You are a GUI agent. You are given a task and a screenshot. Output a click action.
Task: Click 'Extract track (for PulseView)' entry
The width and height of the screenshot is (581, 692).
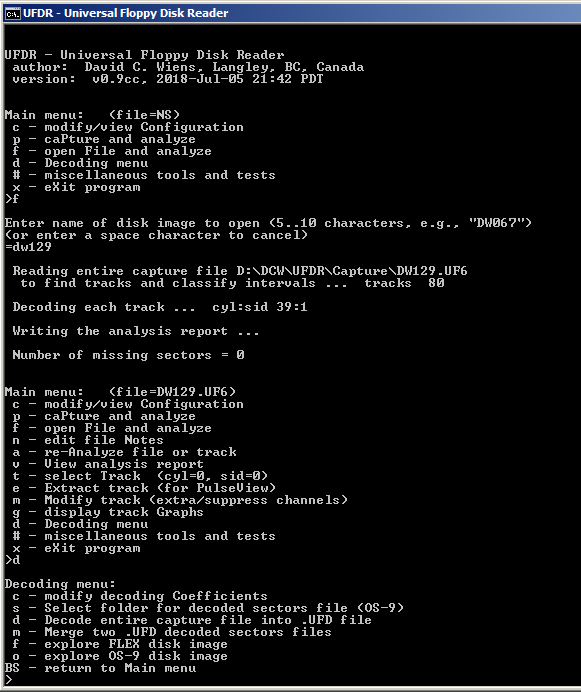pyautogui.click(x=144, y=488)
